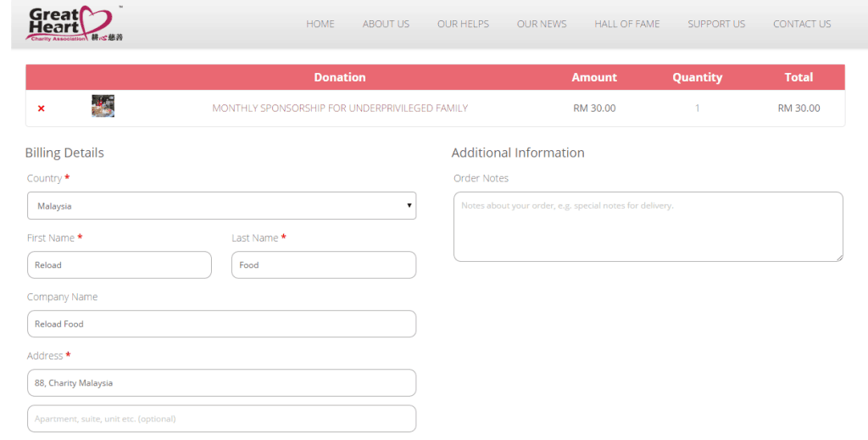The image size is (868, 440).
Task: Open the OUR HELPS menu
Action: [x=463, y=24]
